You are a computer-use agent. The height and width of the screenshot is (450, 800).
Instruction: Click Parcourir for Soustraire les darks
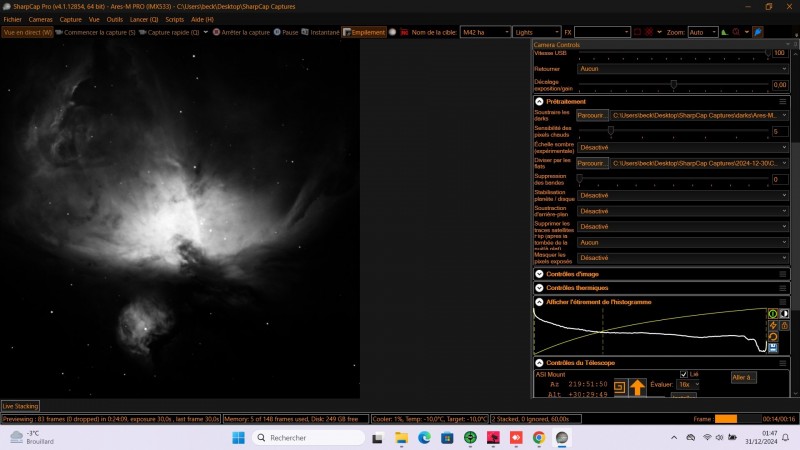click(592, 115)
